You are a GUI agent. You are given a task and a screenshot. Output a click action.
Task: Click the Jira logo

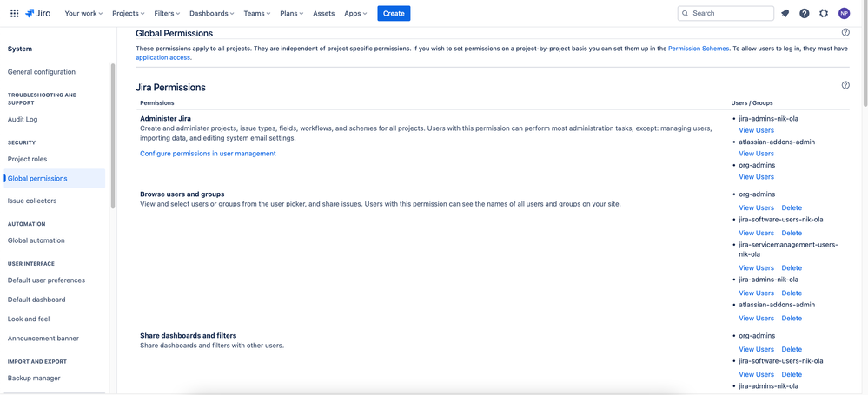pyautogui.click(x=37, y=13)
